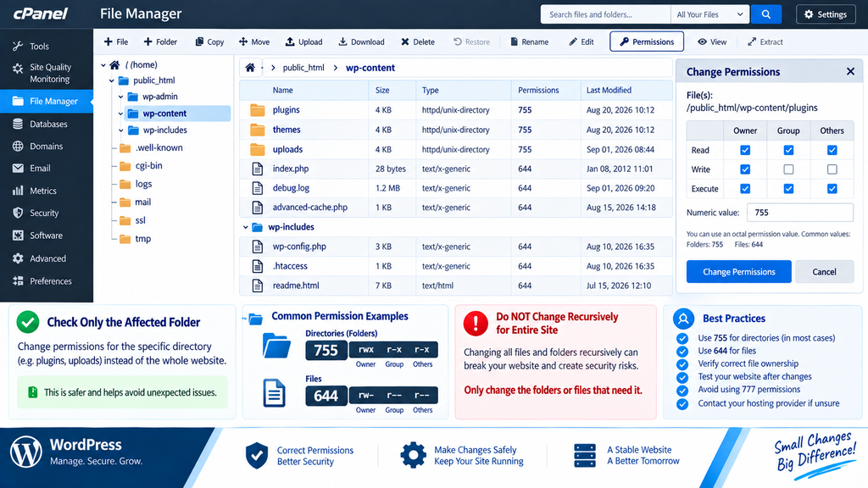868x488 pixels.
Task: Toggle Others Read permission checkbox
Action: click(x=832, y=150)
